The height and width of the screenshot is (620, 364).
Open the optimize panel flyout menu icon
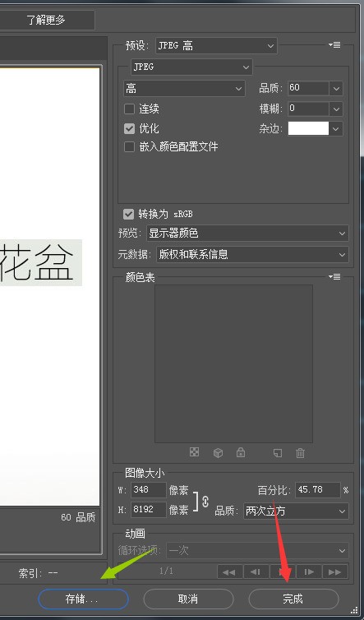334,45
